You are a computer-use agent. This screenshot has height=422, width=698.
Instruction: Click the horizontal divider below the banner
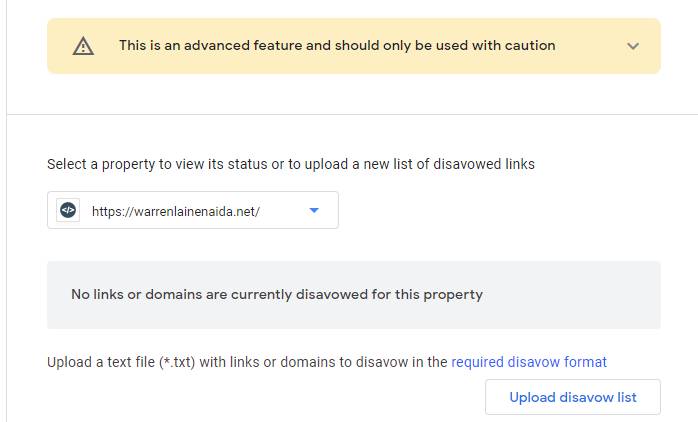coord(352,114)
